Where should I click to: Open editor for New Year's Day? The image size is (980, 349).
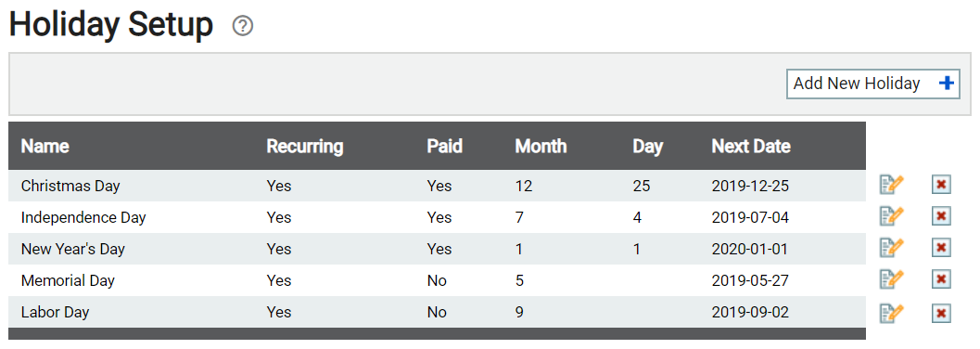(x=891, y=249)
